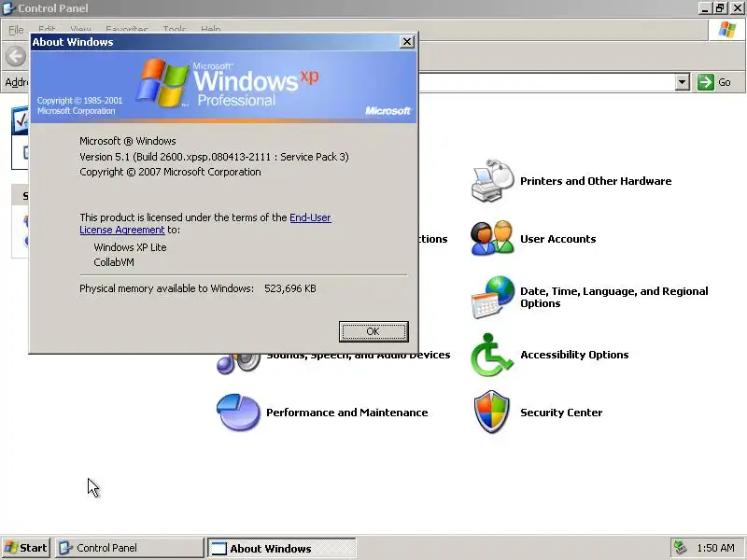Open Date, Time, Language globe icon
Screen dimensions: 747x560
coord(493,297)
